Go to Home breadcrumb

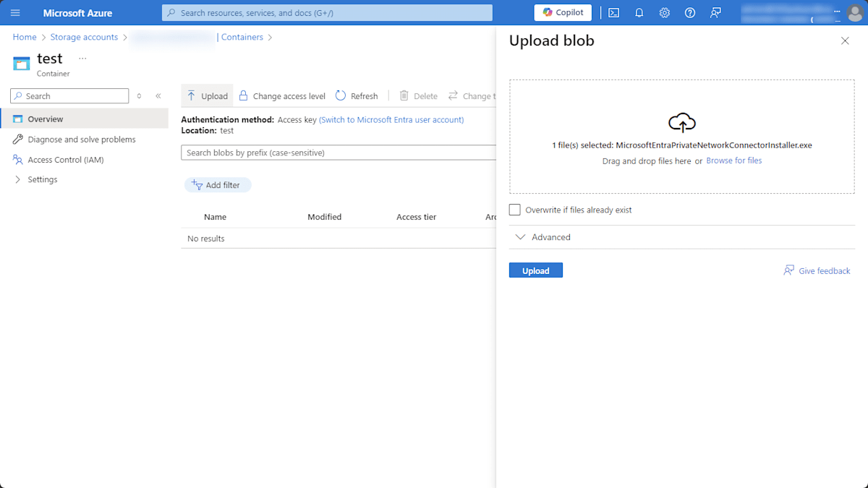click(x=25, y=37)
